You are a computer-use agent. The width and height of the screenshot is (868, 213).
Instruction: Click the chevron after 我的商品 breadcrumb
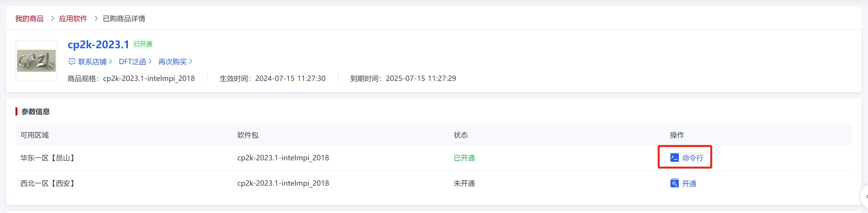coord(52,18)
